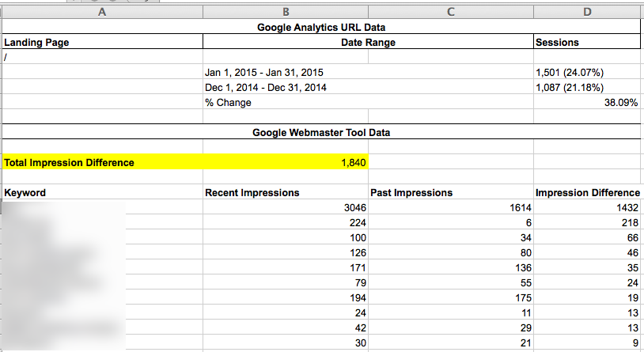Select the 'Landing Page' header cell
The image size is (644, 352).
pos(102,42)
